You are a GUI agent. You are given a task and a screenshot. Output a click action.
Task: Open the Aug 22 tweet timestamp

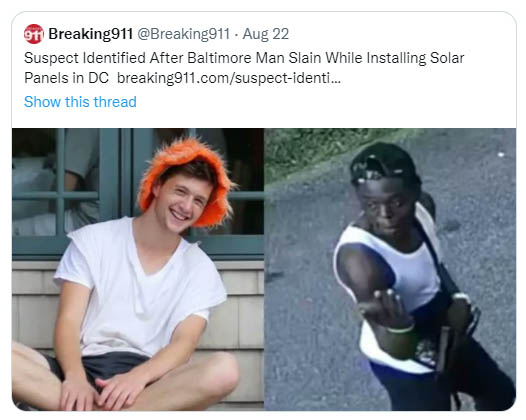point(266,34)
